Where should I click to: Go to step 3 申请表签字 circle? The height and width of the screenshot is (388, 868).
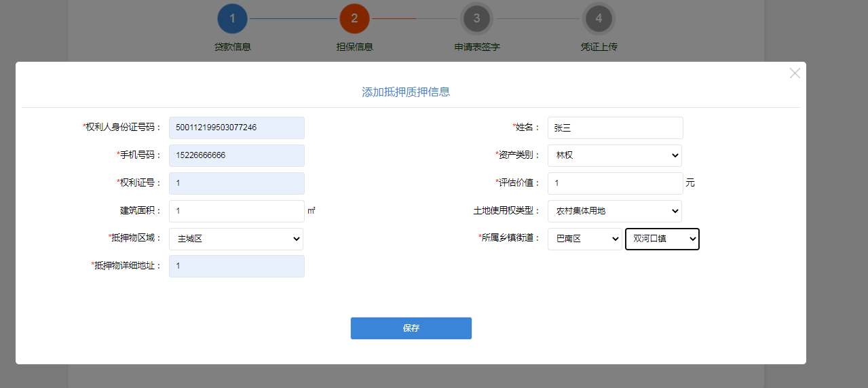tap(476, 18)
